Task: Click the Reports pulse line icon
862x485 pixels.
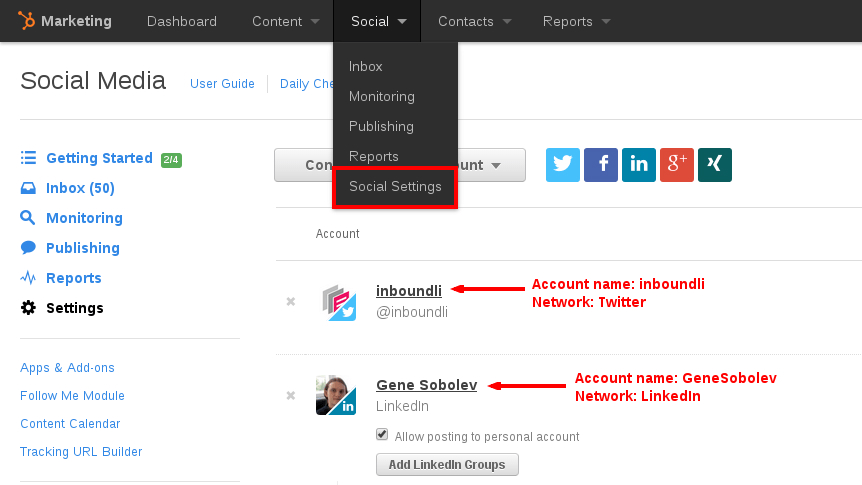Action: pos(28,278)
